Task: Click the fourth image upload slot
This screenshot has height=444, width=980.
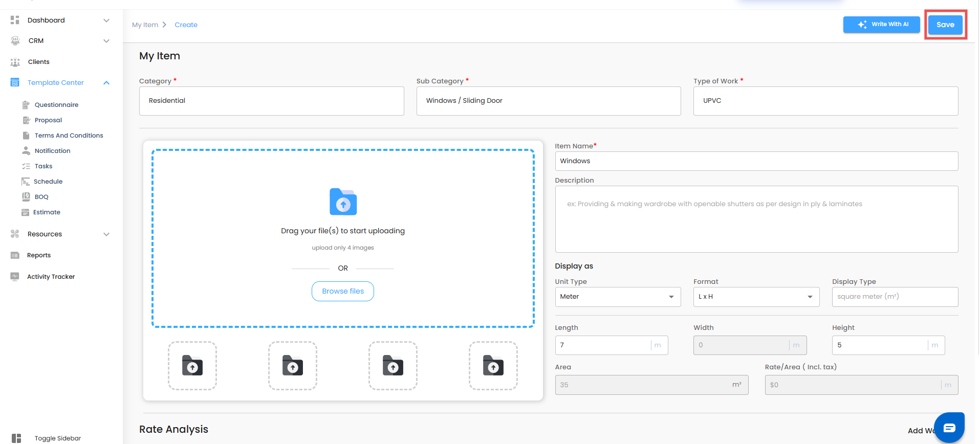Action: (493, 366)
